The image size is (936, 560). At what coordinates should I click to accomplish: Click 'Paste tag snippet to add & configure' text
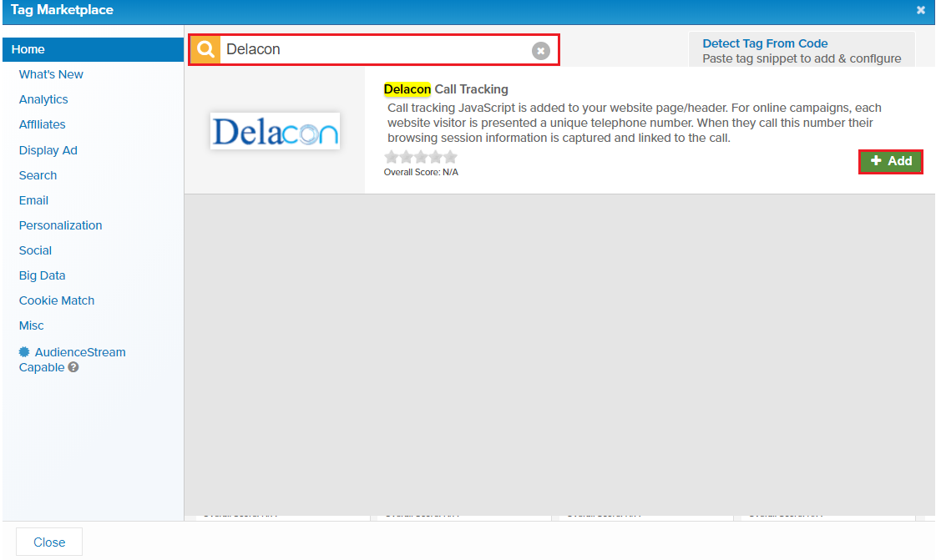click(802, 58)
